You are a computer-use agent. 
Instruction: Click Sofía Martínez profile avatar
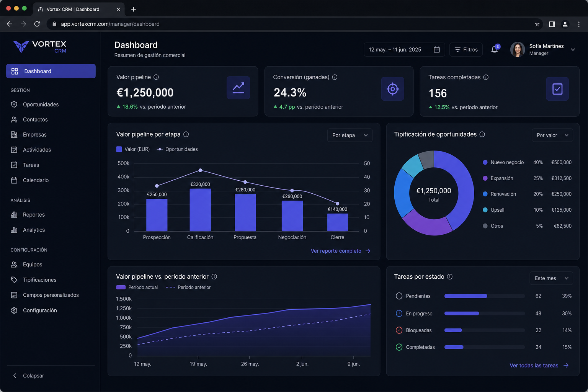tap(518, 50)
